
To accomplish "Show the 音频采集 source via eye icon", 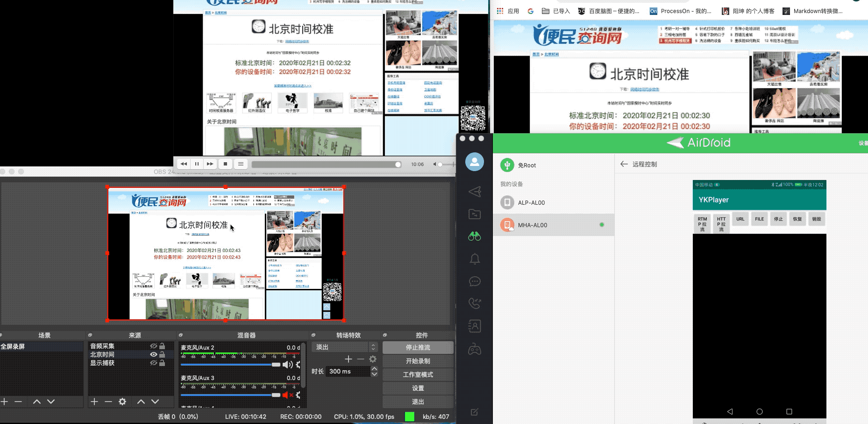I will tap(153, 346).
